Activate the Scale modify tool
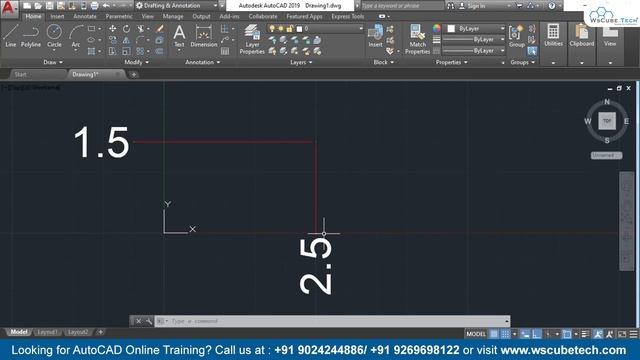The height and width of the screenshot is (360, 640). coord(127,51)
